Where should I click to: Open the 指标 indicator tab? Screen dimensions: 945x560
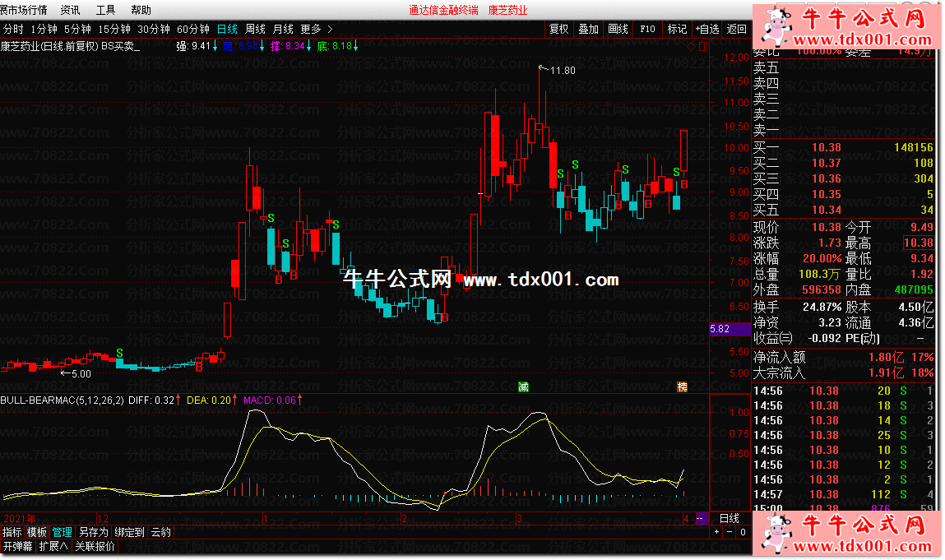pos(12,532)
